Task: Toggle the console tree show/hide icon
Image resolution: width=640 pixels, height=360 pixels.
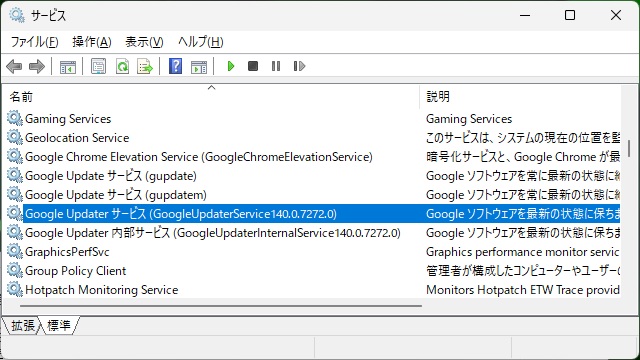Action: [68, 67]
